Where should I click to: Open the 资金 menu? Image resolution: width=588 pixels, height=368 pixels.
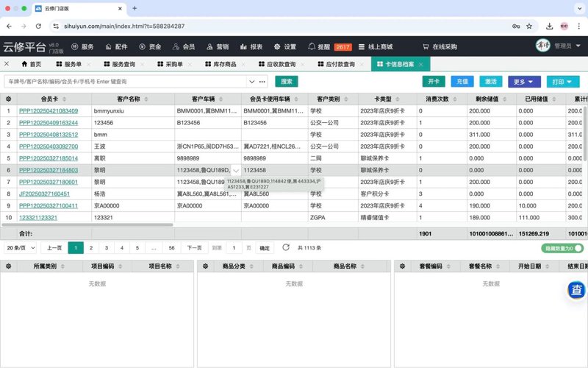coord(150,46)
